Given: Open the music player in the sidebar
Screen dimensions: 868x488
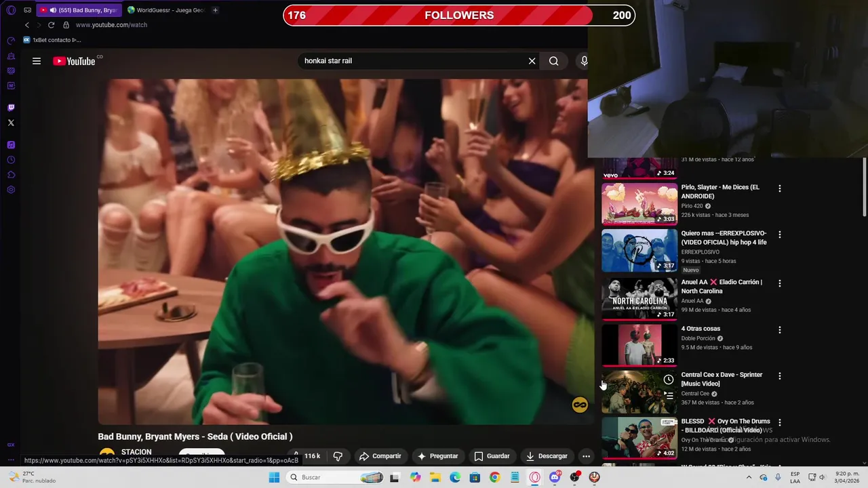Looking at the screenshot, I should pos(11,145).
